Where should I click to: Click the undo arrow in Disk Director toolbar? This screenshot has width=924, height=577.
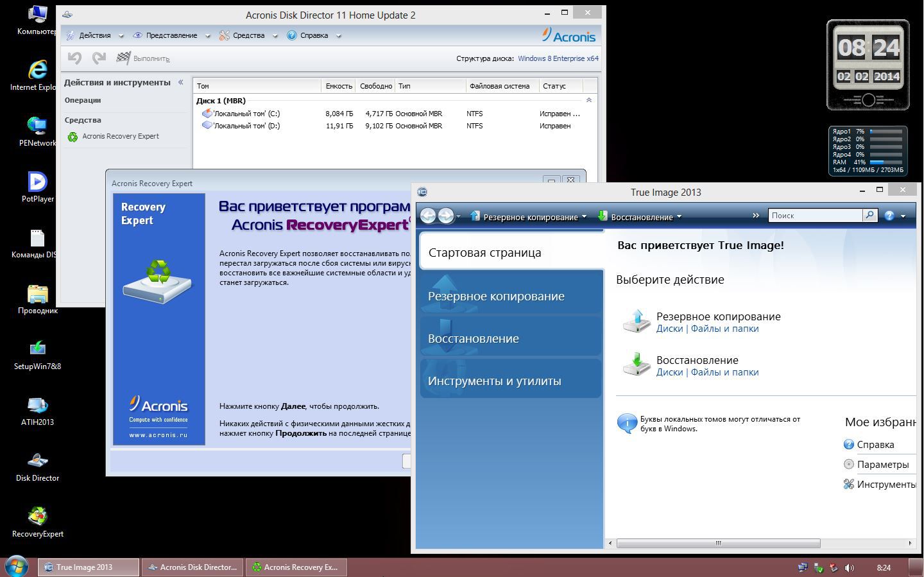tap(74, 58)
